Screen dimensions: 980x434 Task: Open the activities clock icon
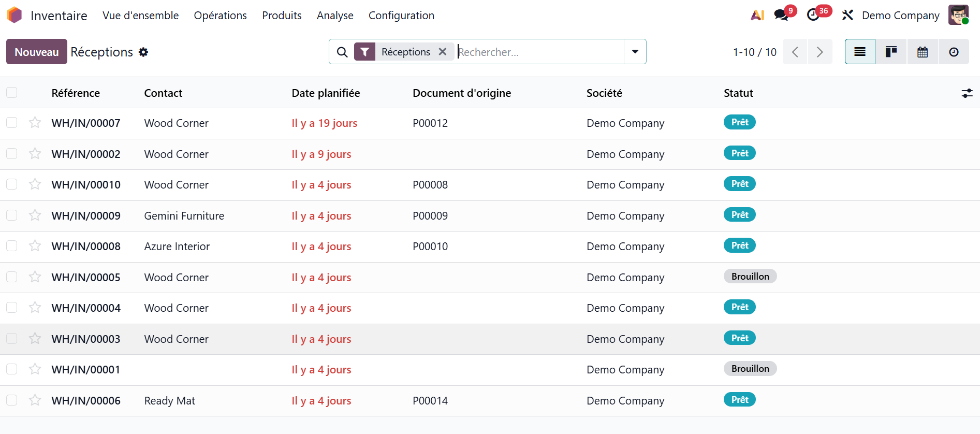click(813, 15)
